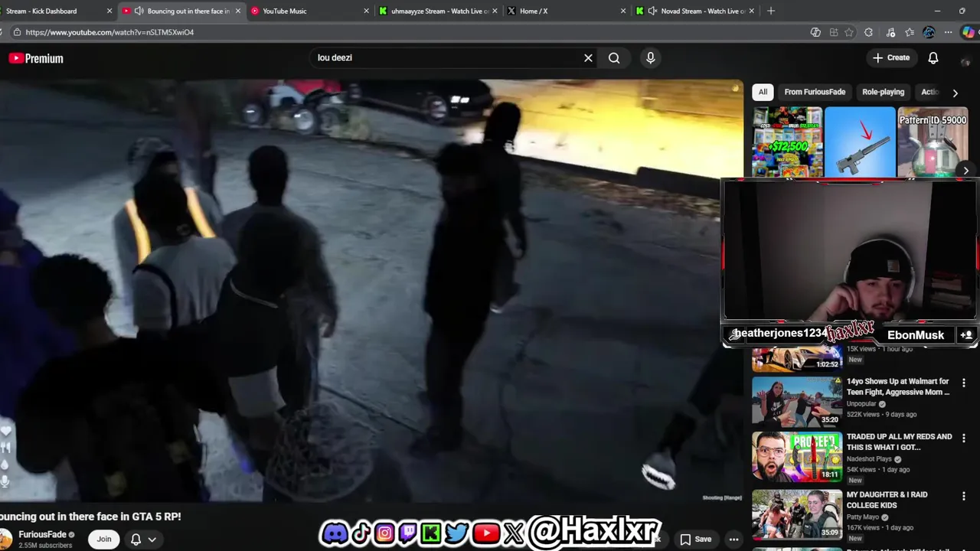This screenshot has height=551, width=980.
Task: Open the browser profile picture
Action: pos(929,32)
